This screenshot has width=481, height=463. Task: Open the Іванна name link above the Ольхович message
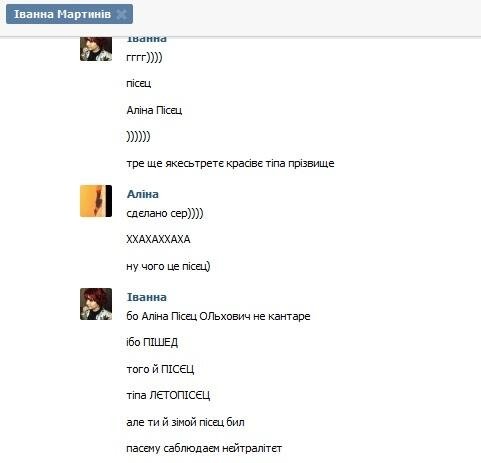147,297
